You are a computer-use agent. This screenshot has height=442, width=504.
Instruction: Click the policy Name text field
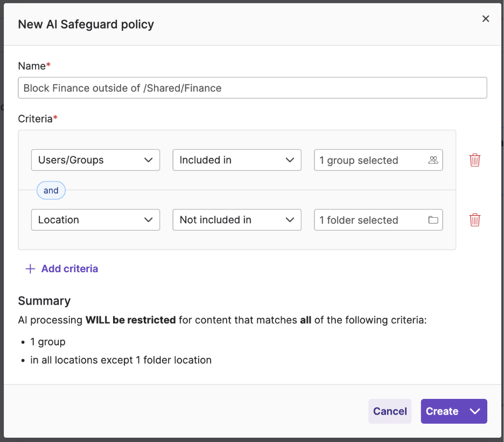(x=252, y=88)
